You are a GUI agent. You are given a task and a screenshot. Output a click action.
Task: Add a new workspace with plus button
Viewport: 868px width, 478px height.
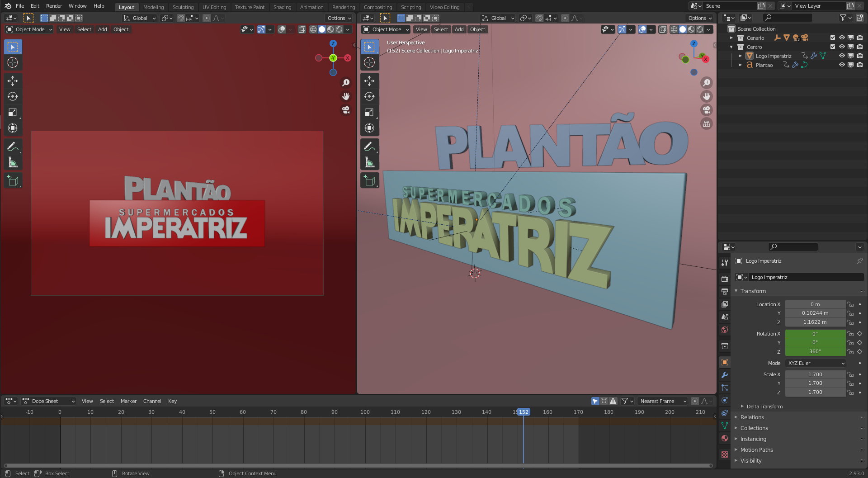click(x=469, y=7)
